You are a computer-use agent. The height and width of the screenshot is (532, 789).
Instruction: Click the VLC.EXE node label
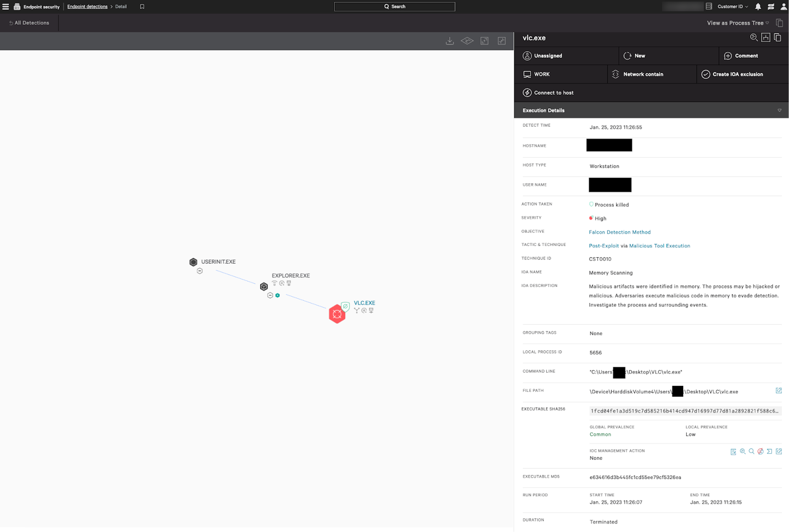pos(364,303)
